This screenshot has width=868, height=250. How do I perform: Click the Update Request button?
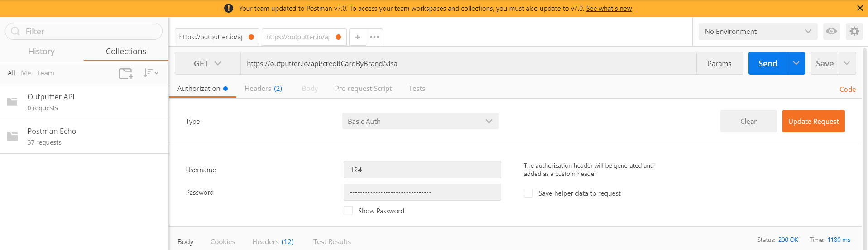[813, 121]
